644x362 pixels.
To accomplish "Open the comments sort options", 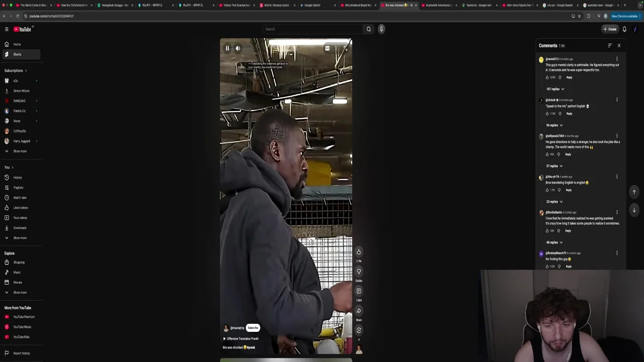I will click(x=610, y=46).
